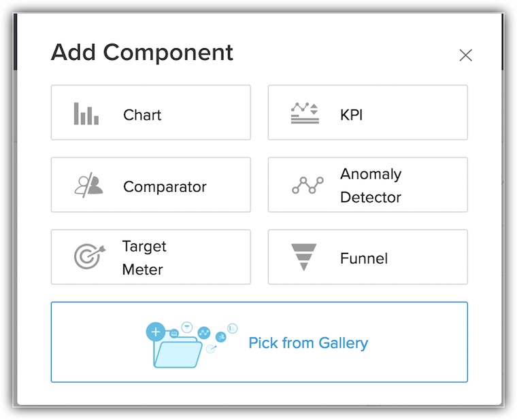Viewport: 517px width, 420px height.
Task: Click the small blue zigzag line bubble
Action: click(x=204, y=333)
